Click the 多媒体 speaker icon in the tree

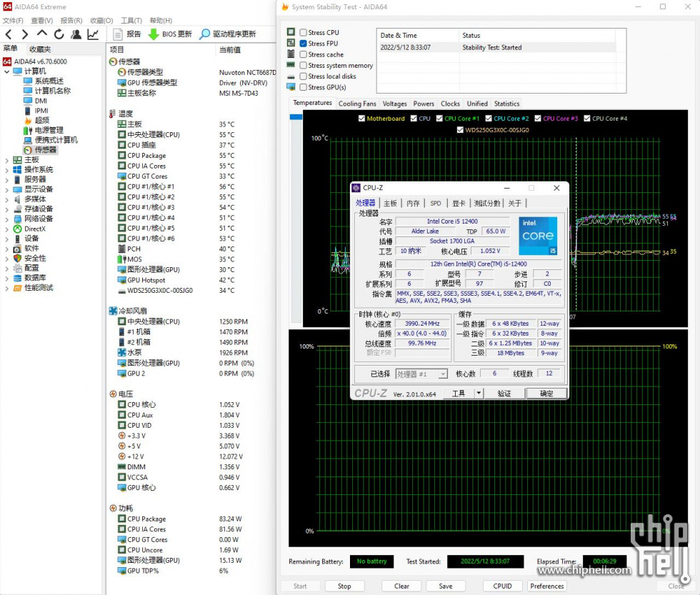pyautogui.click(x=17, y=199)
